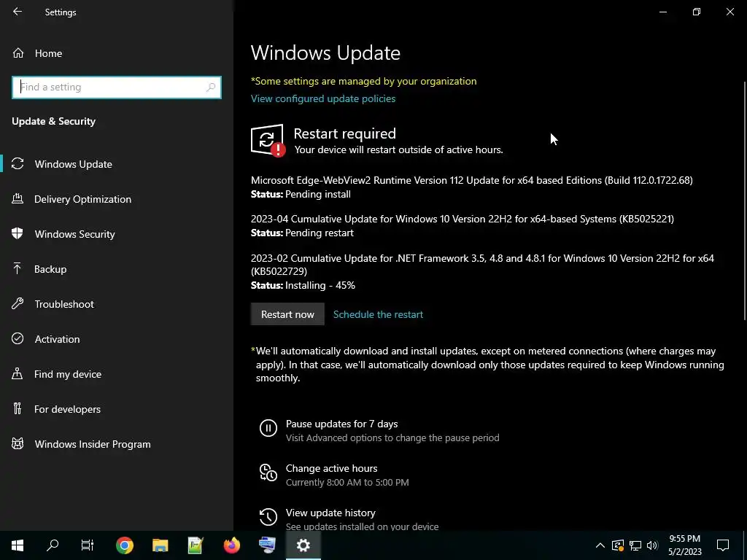Click the 'Pending restart' status text
This screenshot has height=560, width=747.
click(x=320, y=233)
